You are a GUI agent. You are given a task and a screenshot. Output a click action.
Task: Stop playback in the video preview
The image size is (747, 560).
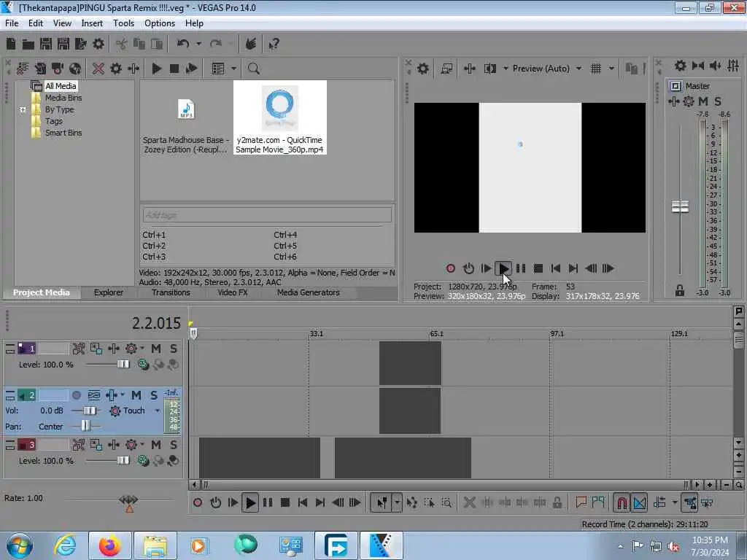(538, 268)
